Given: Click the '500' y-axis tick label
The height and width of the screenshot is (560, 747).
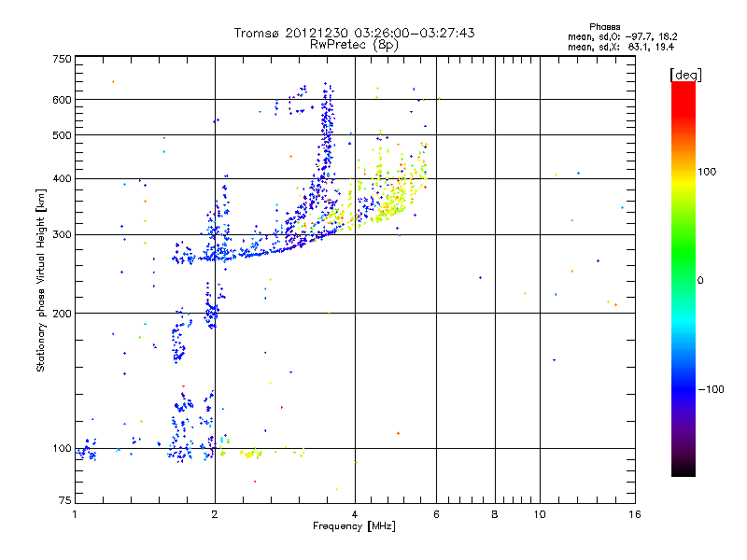Looking at the screenshot, I should (x=62, y=135).
